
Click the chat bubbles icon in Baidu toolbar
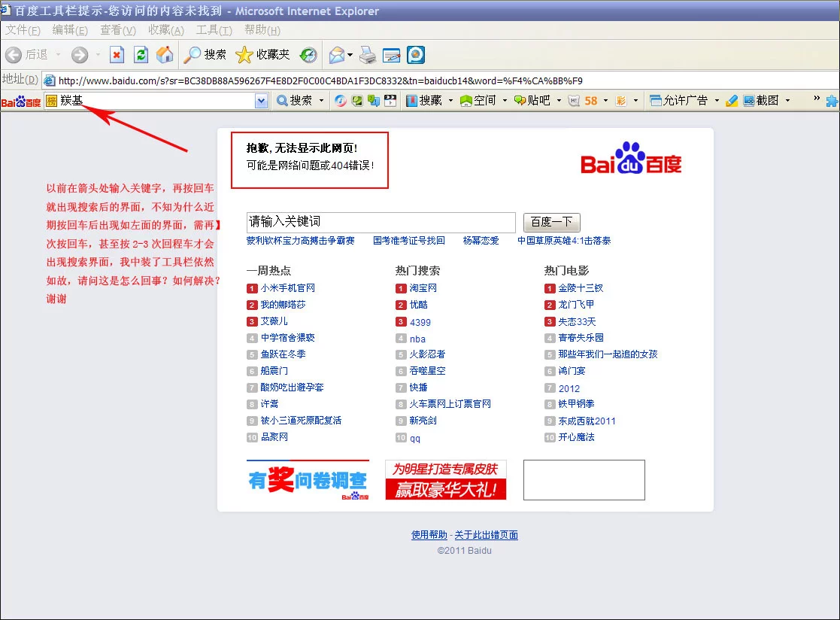click(374, 100)
